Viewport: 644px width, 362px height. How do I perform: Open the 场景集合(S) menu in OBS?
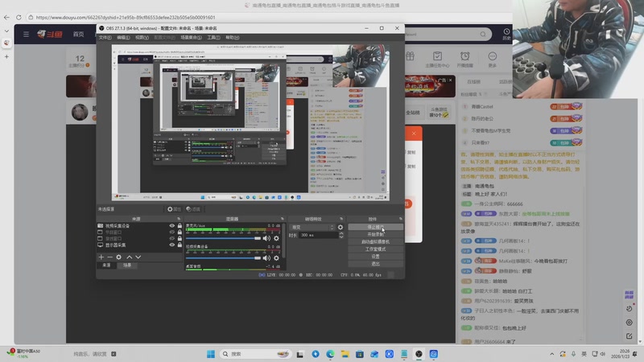[x=191, y=37]
